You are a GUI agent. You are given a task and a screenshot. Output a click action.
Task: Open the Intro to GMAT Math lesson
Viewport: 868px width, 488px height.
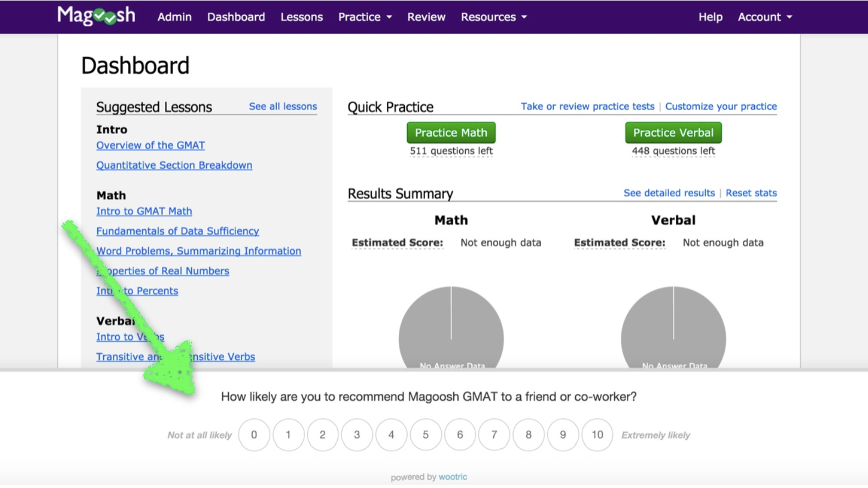pyautogui.click(x=144, y=212)
